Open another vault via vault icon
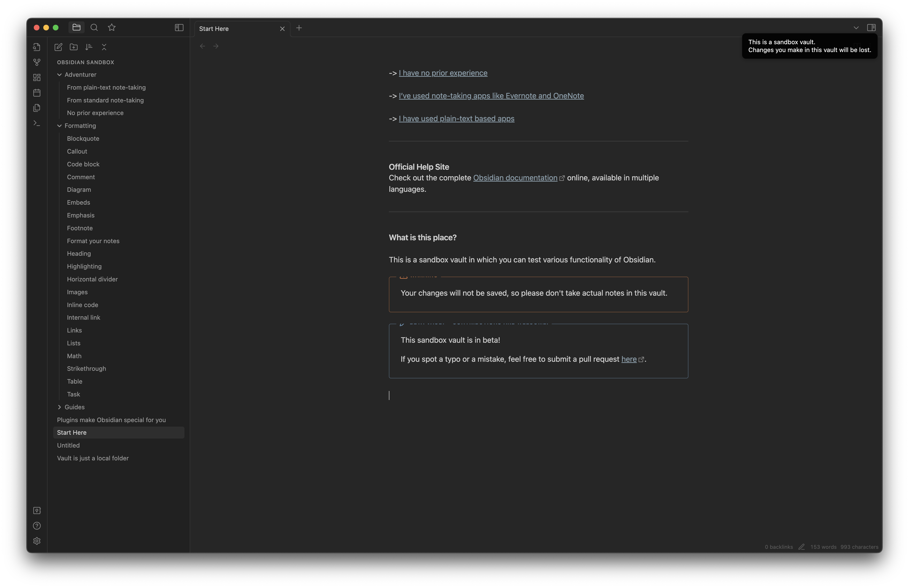The height and width of the screenshot is (588, 909). [37, 511]
